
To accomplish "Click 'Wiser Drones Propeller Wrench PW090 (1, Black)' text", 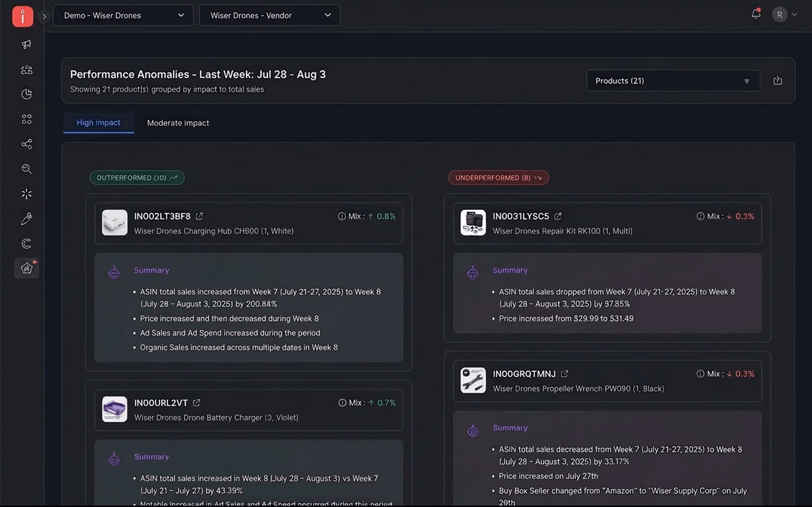I will pyautogui.click(x=578, y=389).
